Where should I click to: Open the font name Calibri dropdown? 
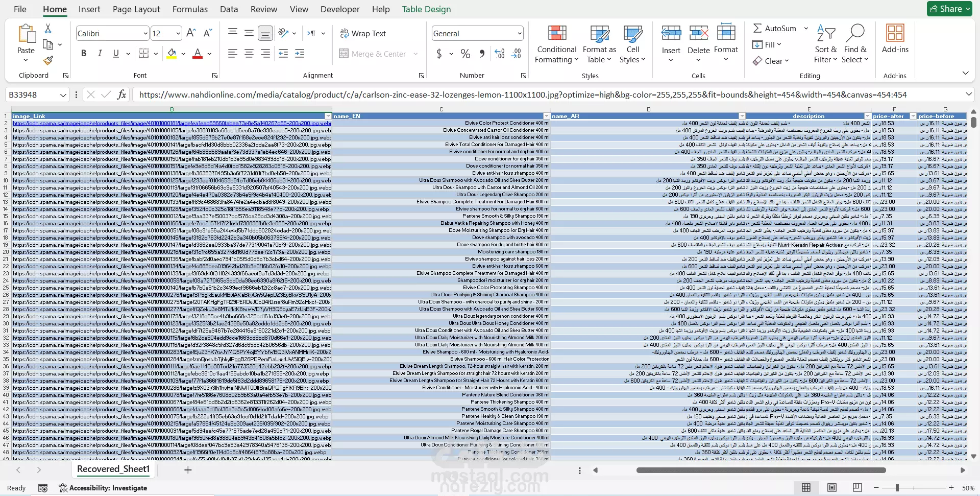[145, 34]
